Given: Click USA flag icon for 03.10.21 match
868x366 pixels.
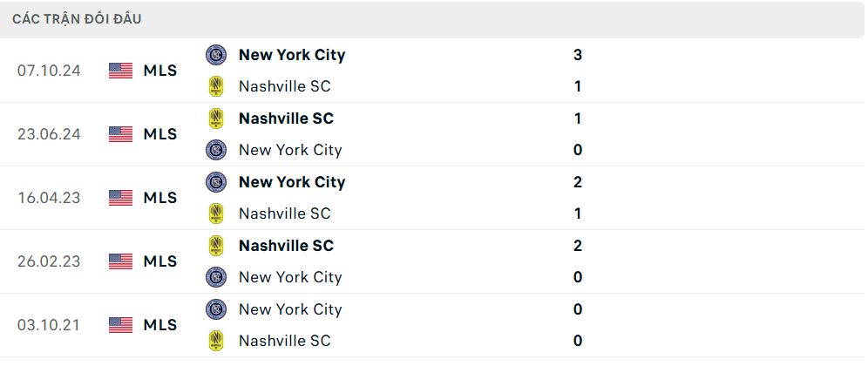Looking at the screenshot, I should (120, 325).
